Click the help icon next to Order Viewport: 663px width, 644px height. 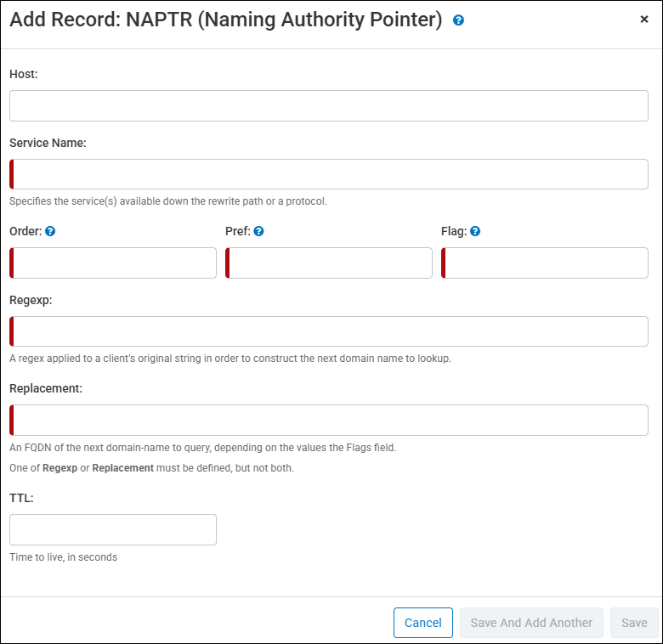click(x=50, y=231)
